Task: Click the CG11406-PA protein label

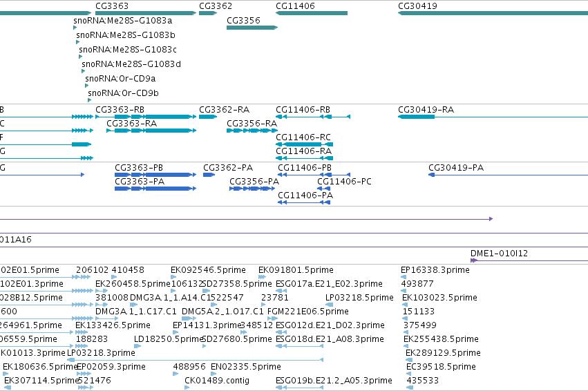Action: click(305, 195)
